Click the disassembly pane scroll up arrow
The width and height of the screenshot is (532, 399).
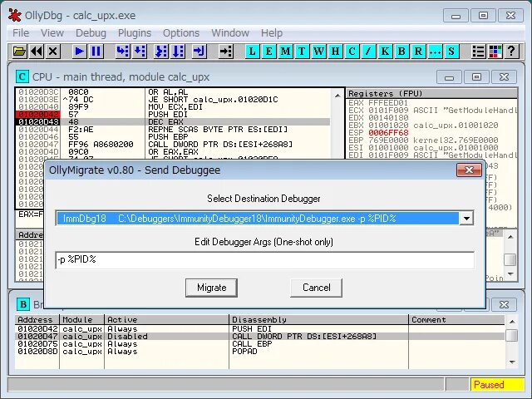tap(337, 96)
